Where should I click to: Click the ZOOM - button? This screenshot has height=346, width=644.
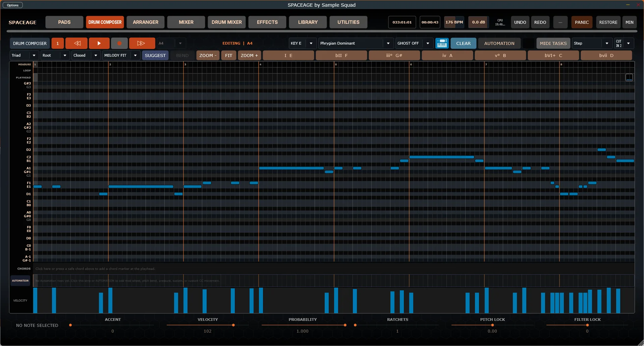(208, 55)
